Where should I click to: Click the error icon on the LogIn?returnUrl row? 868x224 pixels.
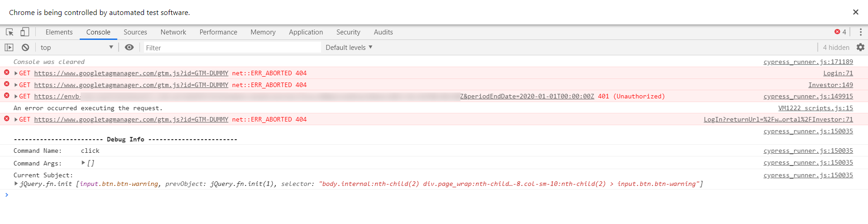[x=7, y=119]
